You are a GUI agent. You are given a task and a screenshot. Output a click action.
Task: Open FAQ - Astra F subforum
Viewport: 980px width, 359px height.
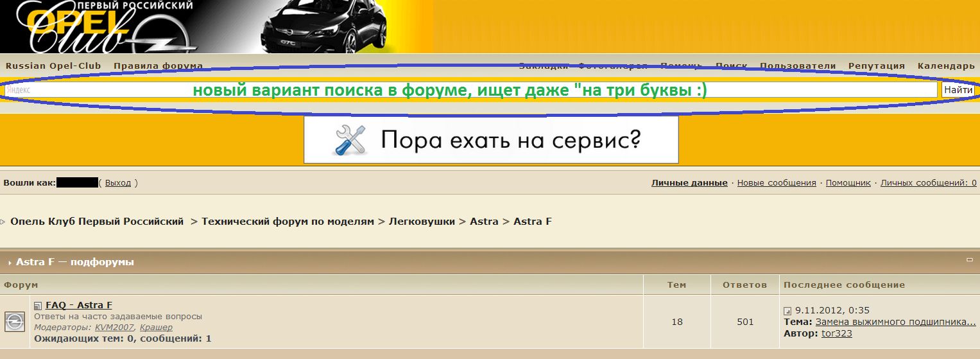tap(79, 306)
